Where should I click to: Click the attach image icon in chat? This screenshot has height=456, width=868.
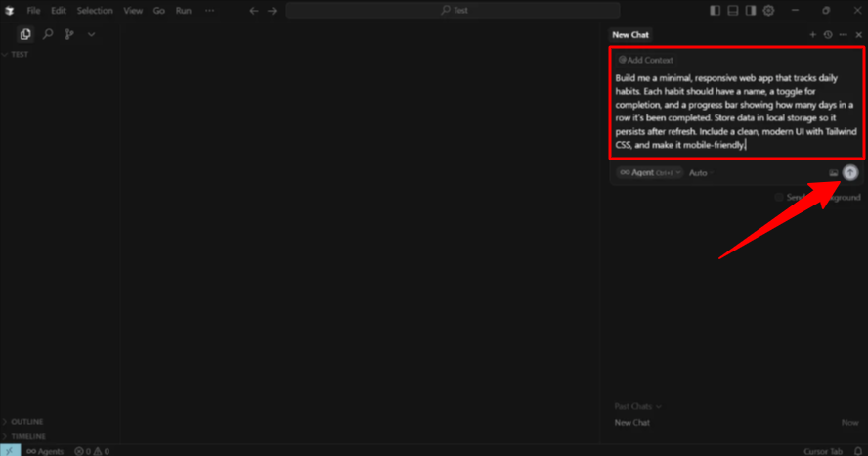click(x=834, y=173)
